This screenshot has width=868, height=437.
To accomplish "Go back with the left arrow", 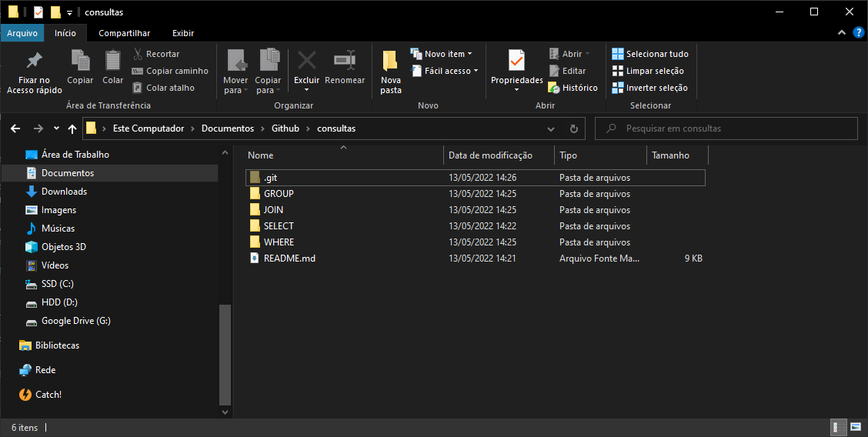I will [x=15, y=128].
